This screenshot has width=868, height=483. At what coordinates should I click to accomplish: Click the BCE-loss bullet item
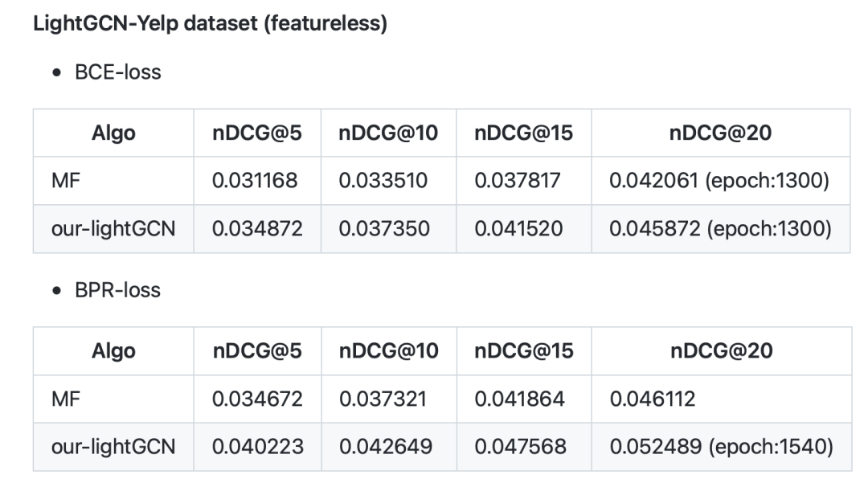pyautogui.click(x=117, y=72)
